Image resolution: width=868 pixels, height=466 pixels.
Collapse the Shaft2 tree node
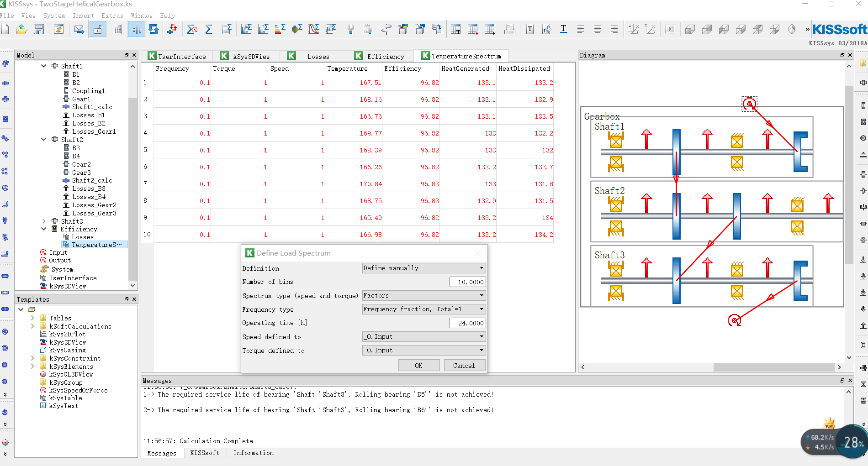click(x=43, y=140)
